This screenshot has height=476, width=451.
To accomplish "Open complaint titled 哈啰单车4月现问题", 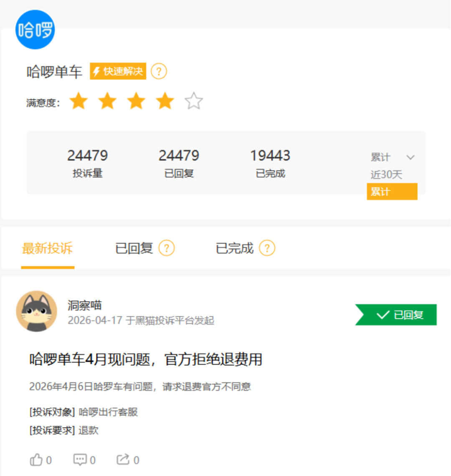I will point(146,359).
